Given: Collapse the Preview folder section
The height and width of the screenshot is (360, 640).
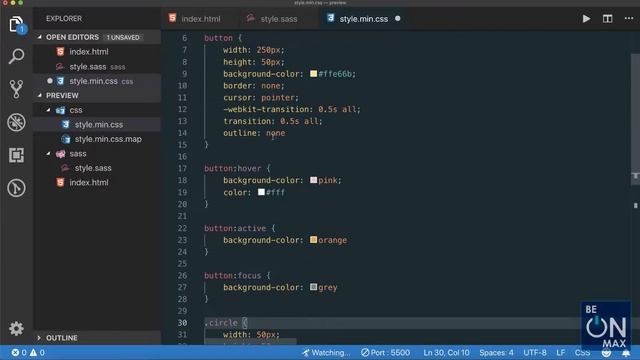Looking at the screenshot, I should tap(40, 95).
